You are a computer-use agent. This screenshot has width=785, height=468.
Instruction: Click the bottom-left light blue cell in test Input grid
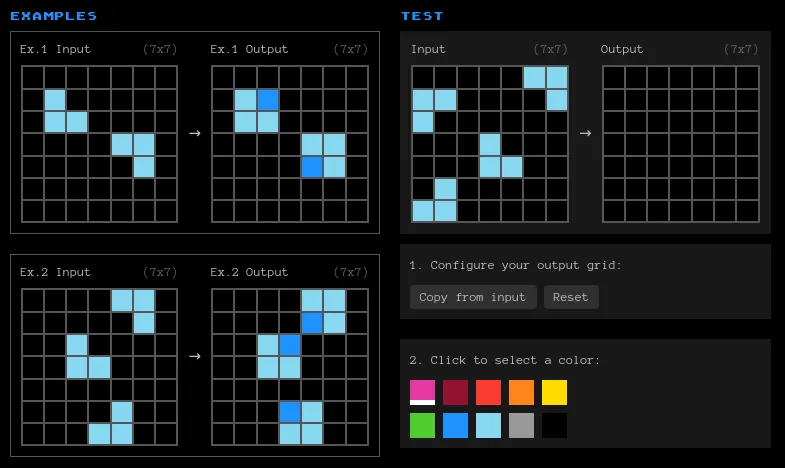click(424, 211)
